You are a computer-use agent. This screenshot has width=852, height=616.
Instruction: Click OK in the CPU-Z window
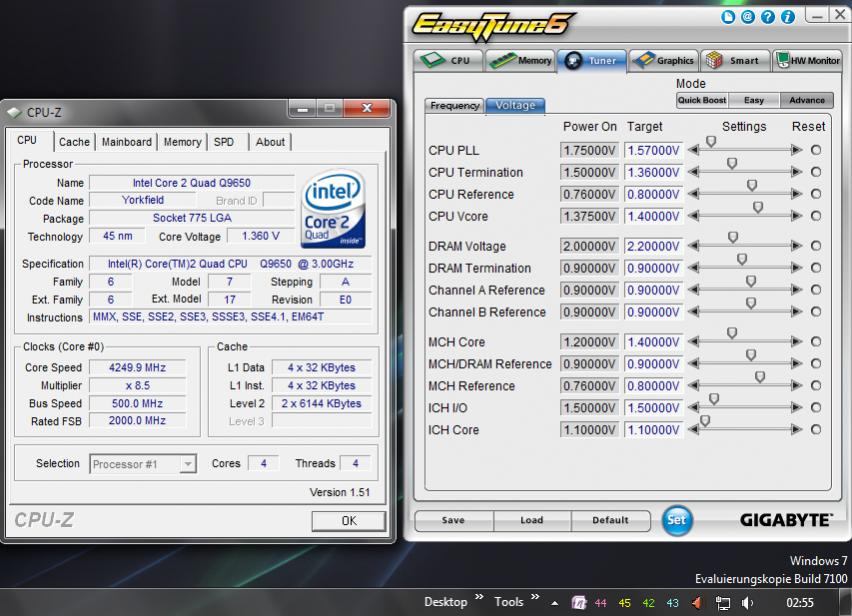(x=349, y=521)
